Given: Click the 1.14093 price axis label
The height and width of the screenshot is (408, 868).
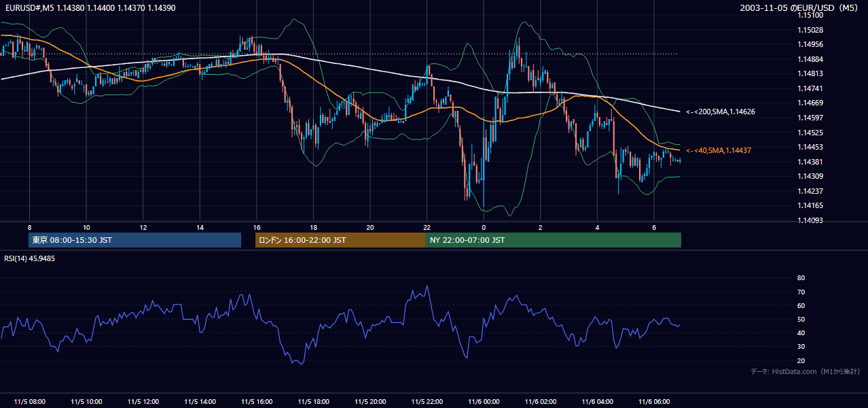Looking at the screenshot, I should (x=810, y=220).
